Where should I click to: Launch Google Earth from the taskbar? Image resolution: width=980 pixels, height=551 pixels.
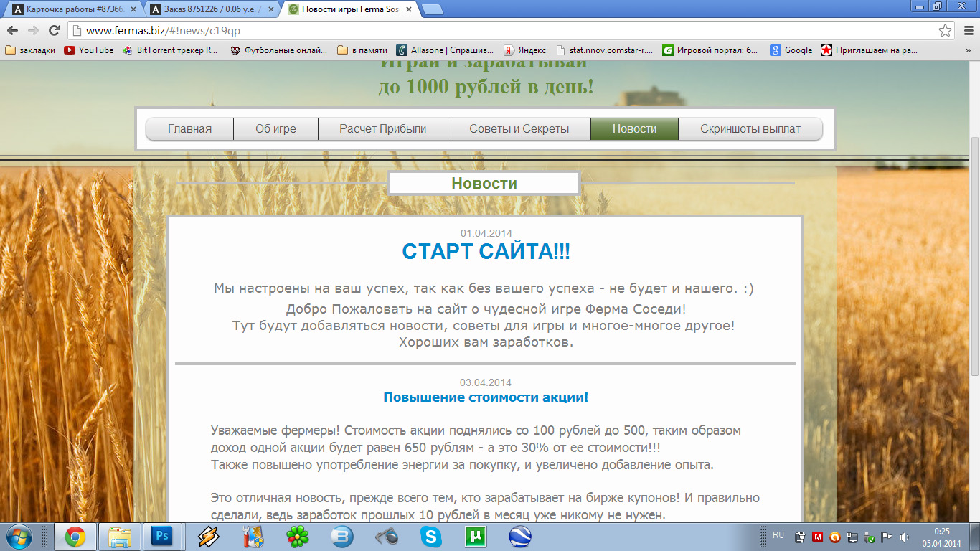click(520, 537)
